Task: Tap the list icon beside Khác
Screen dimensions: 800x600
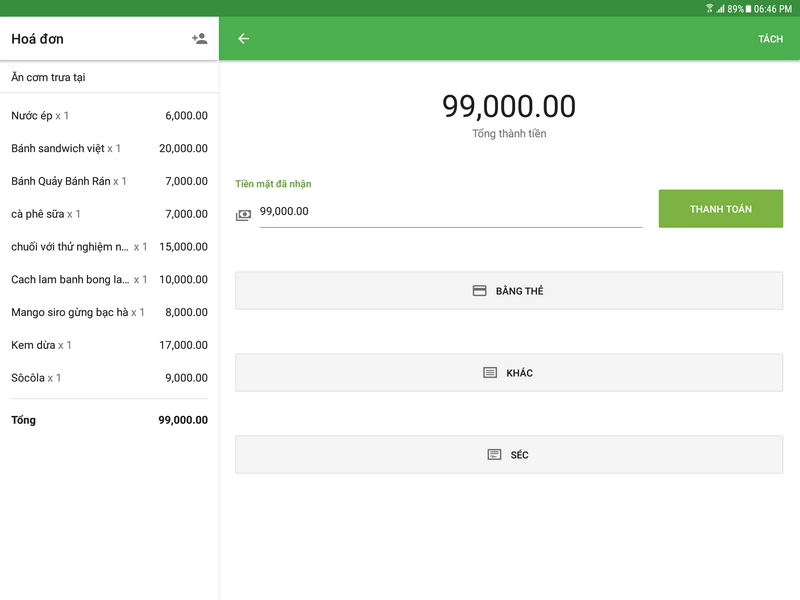Action: (489, 373)
